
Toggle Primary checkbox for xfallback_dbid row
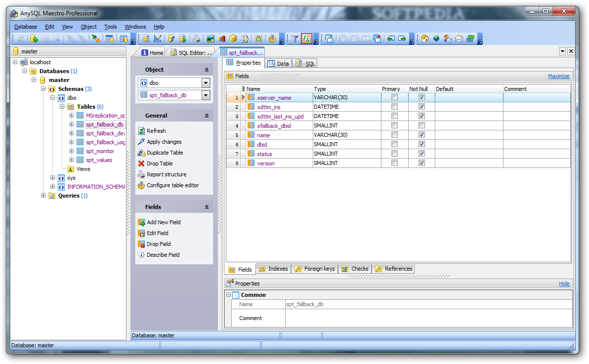click(394, 125)
